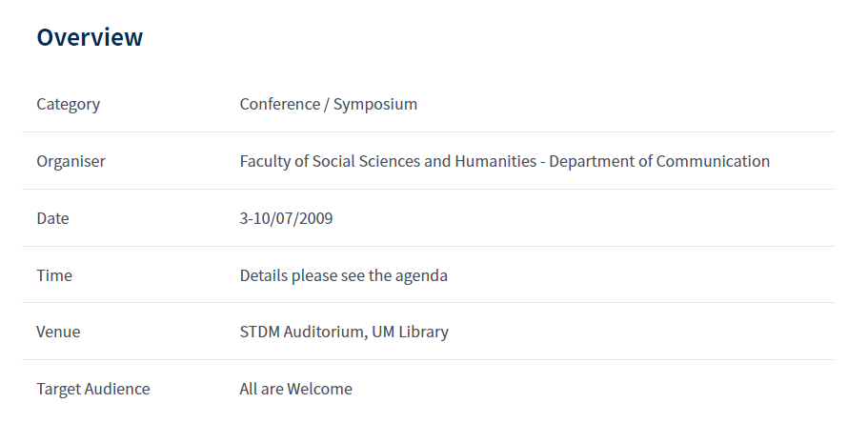Click the 3-10/07/2009 date value

coord(286,218)
